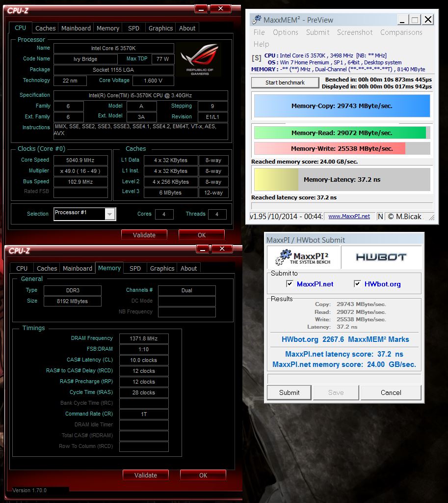Image resolution: width=448 pixels, height=503 pixels.
Task: Click Submit button in HWbot Submit dialog
Action: point(289,392)
